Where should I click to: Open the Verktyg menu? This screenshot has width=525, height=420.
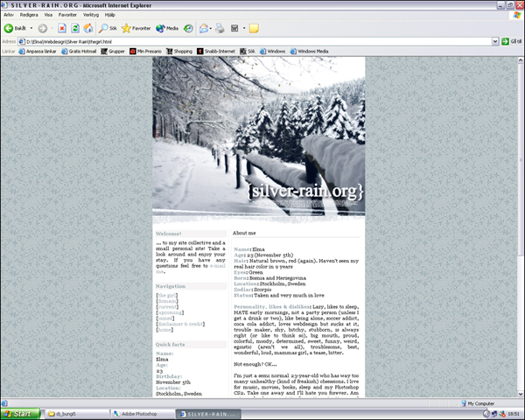pyautogui.click(x=91, y=15)
